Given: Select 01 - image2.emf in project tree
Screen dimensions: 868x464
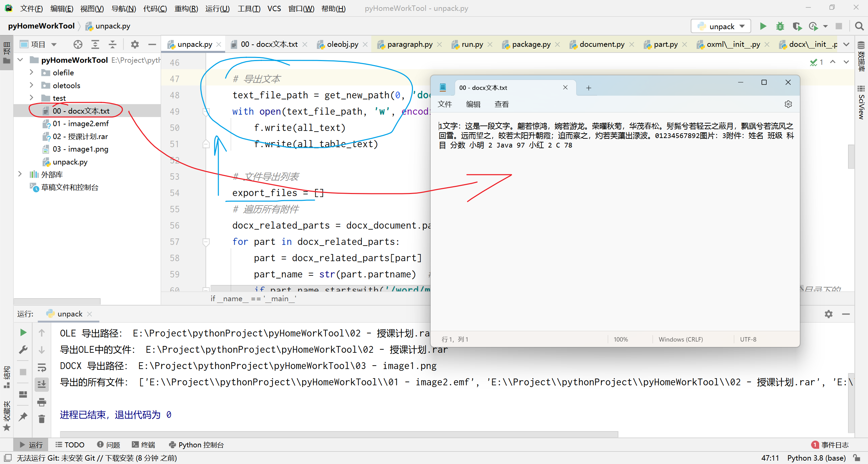Looking at the screenshot, I should [81, 123].
